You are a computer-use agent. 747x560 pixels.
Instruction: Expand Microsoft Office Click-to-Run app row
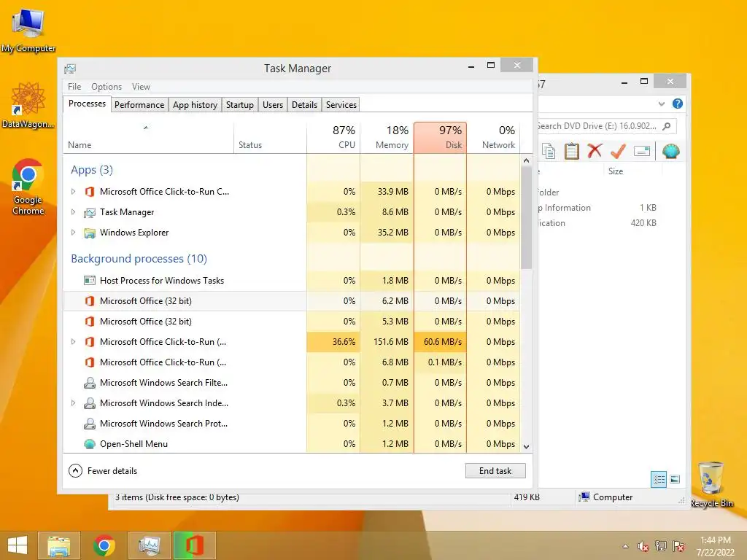73,192
